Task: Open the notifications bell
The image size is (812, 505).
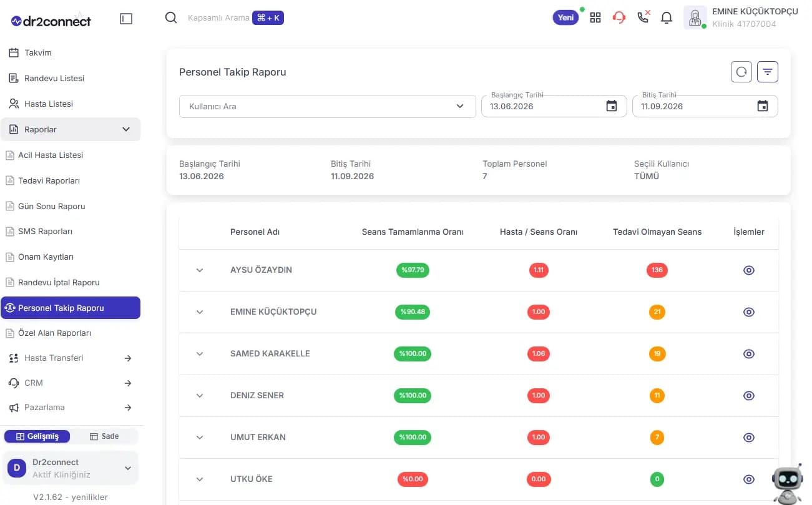Action: click(x=667, y=17)
